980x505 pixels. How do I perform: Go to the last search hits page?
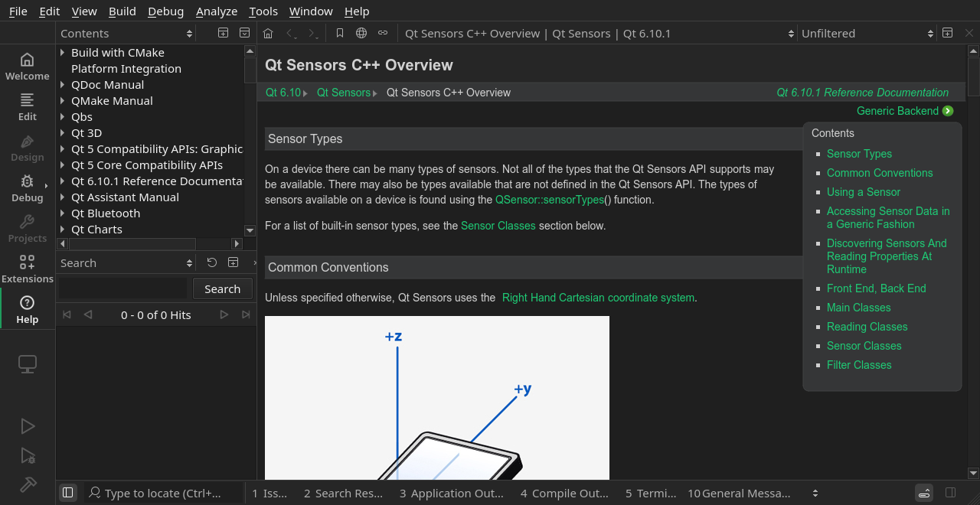(246, 314)
